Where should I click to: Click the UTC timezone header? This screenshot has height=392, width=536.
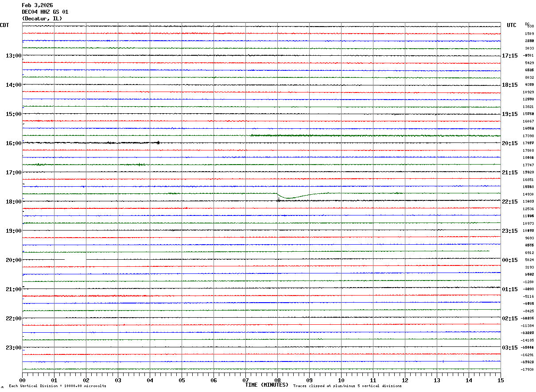pos(512,25)
